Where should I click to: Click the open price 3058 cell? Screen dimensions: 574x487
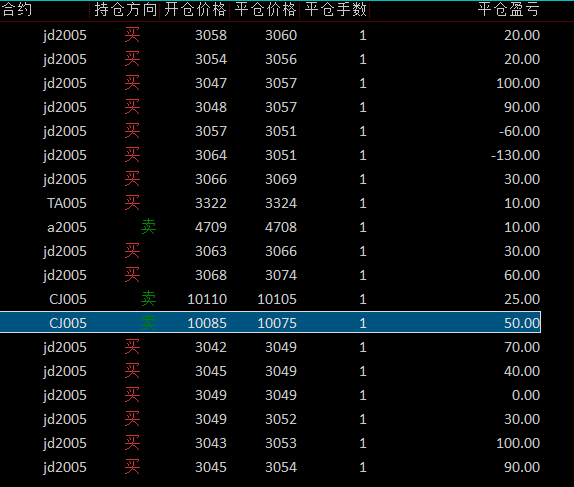tap(211, 36)
